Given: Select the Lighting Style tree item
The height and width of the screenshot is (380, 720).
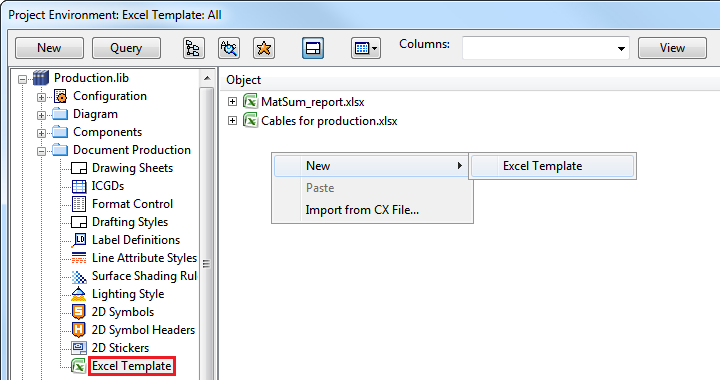Looking at the screenshot, I should [128, 294].
